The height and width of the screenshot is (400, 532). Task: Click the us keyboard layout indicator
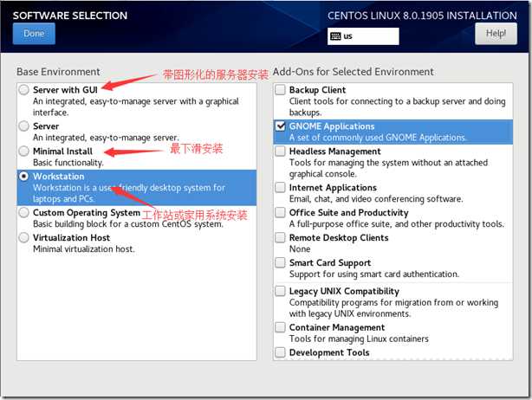pos(363,36)
